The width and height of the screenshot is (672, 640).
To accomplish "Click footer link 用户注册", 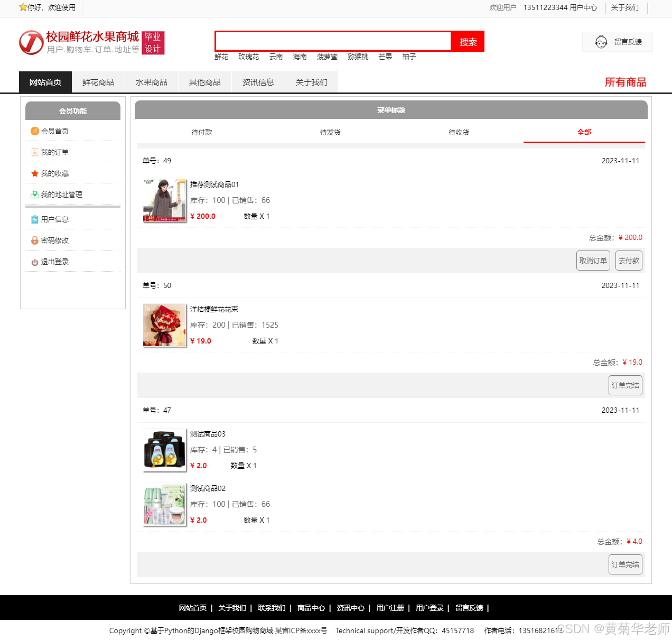I will pos(390,608).
